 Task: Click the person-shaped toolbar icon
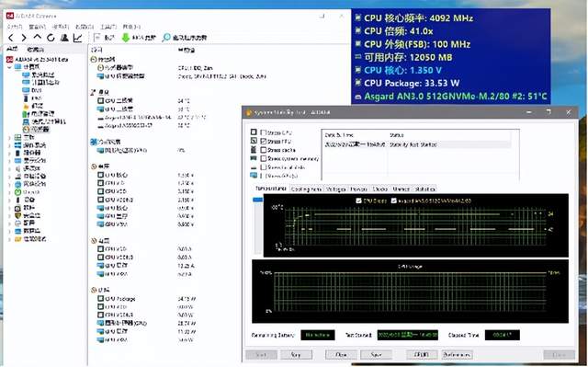[64, 38]
